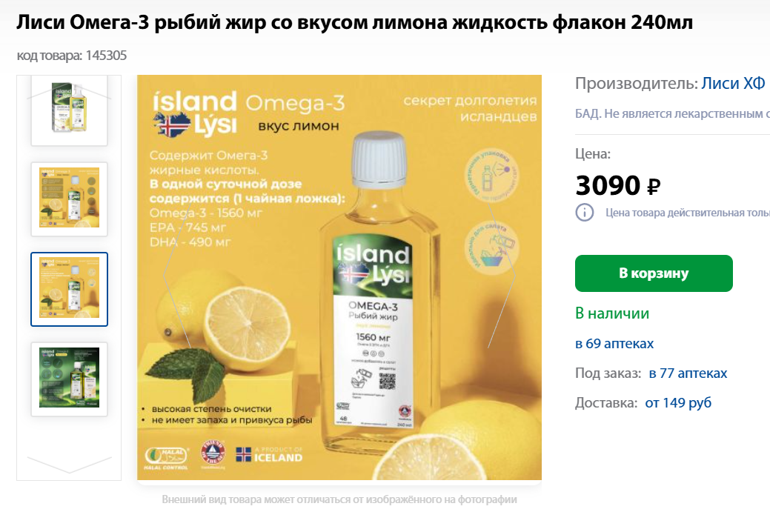Go to next product image arrow
The image size is (770, 532).
tap(502, 276)
